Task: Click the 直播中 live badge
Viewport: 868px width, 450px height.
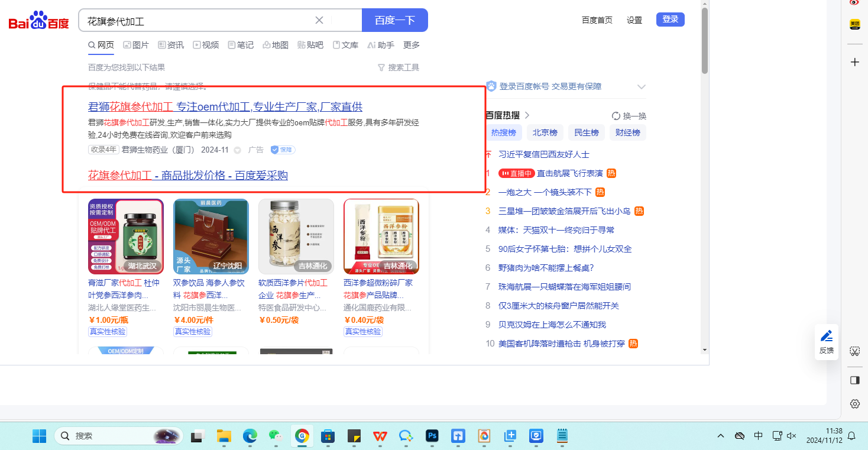Action: pos(516,173)
